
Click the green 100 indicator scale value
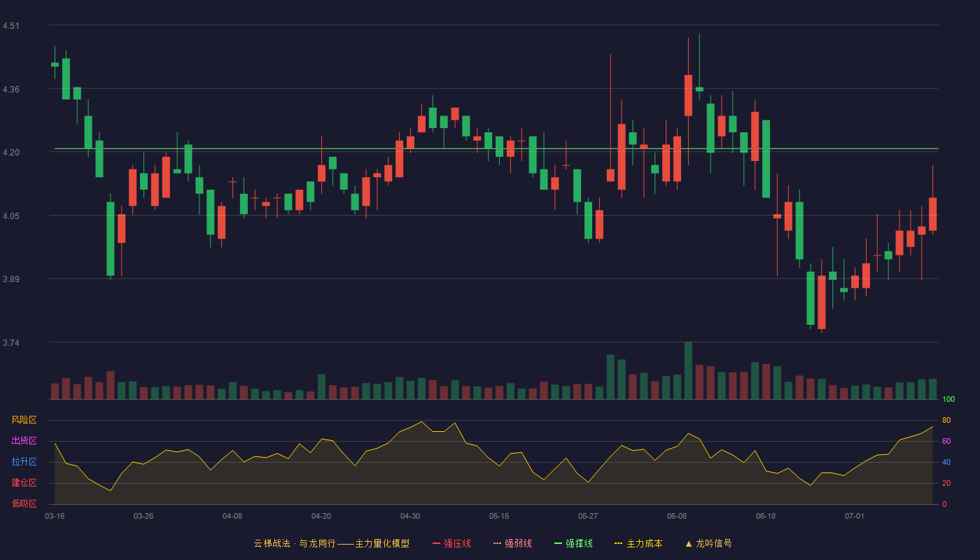tap(948, 400)
